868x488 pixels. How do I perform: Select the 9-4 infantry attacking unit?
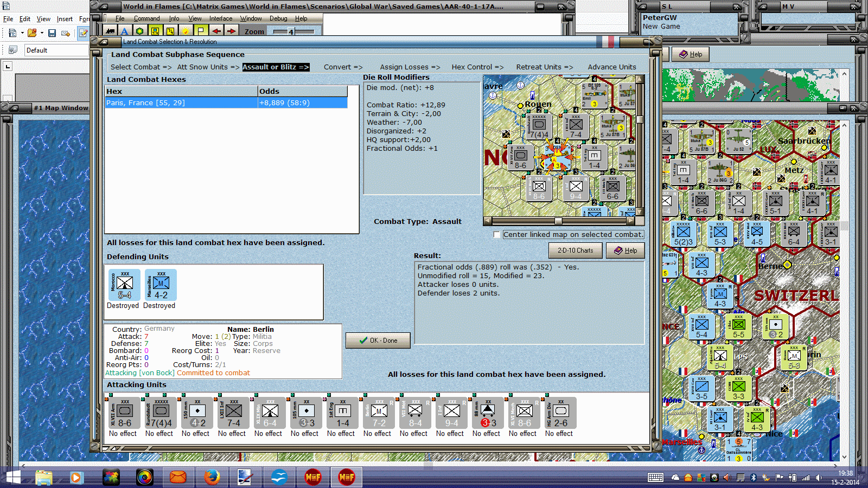coord(452,413)
